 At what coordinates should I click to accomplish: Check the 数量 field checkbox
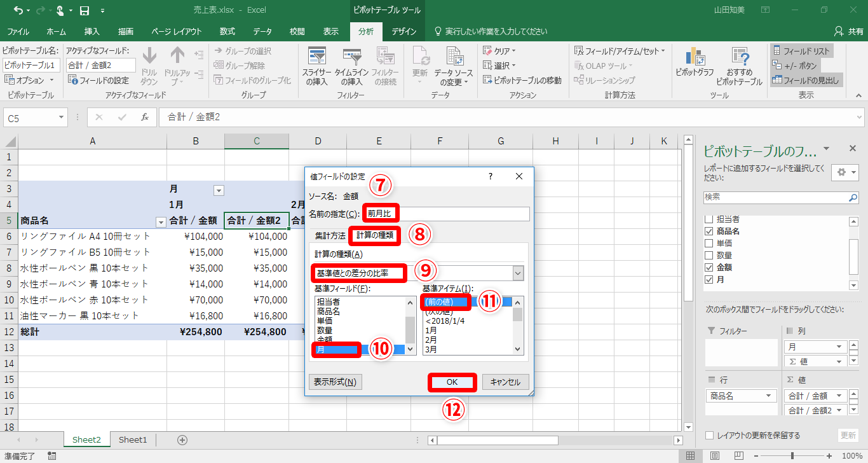click(710, 256)
